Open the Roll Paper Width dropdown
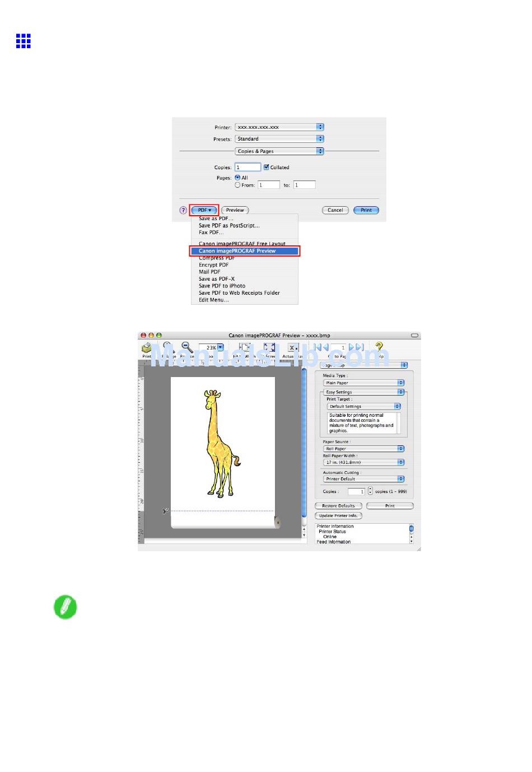Viewport: 532px width, 772px height. (364, 463)
